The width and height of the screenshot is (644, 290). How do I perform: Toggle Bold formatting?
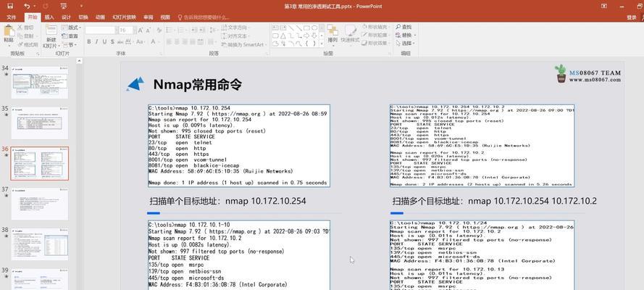89,42
